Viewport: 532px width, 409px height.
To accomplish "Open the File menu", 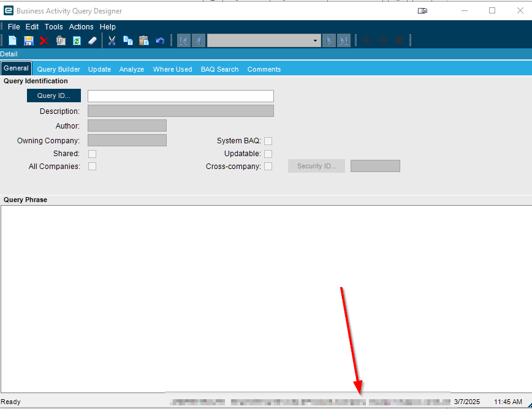I will [x=14, y=27].
